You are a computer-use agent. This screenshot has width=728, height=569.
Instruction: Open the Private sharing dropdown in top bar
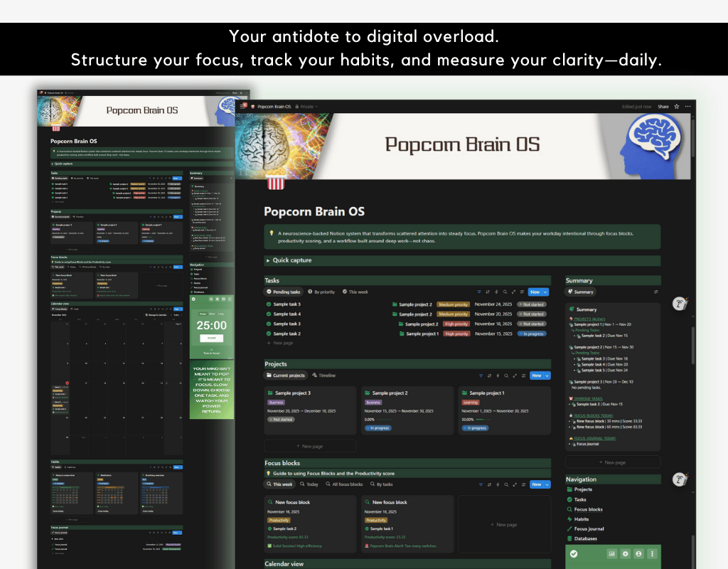(x=306, y=107)
